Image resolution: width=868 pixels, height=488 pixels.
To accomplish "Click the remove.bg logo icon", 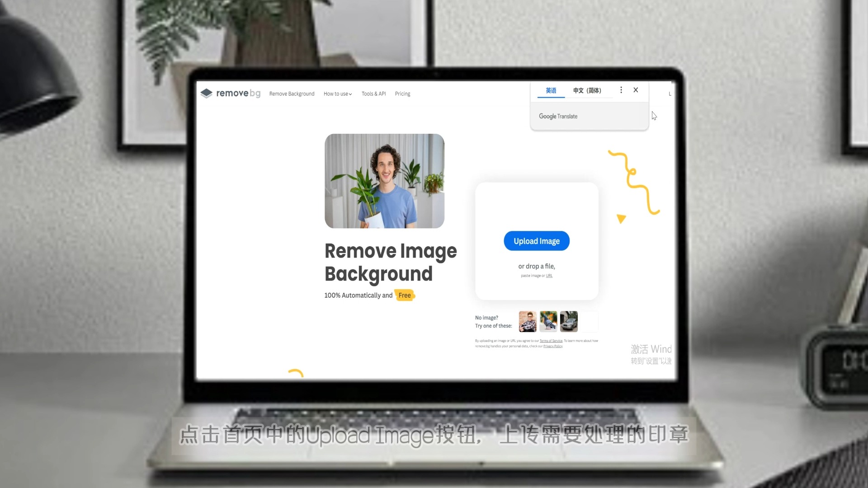I will point(208,94).
